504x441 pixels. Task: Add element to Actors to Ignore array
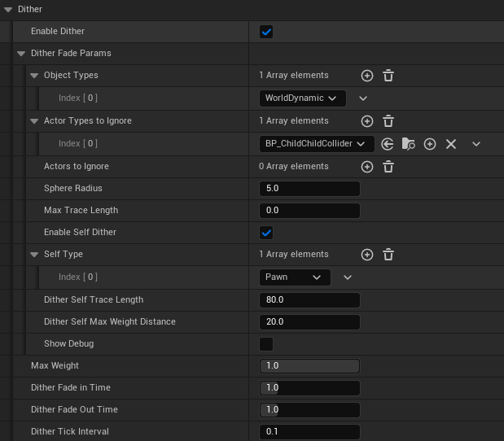367,167
